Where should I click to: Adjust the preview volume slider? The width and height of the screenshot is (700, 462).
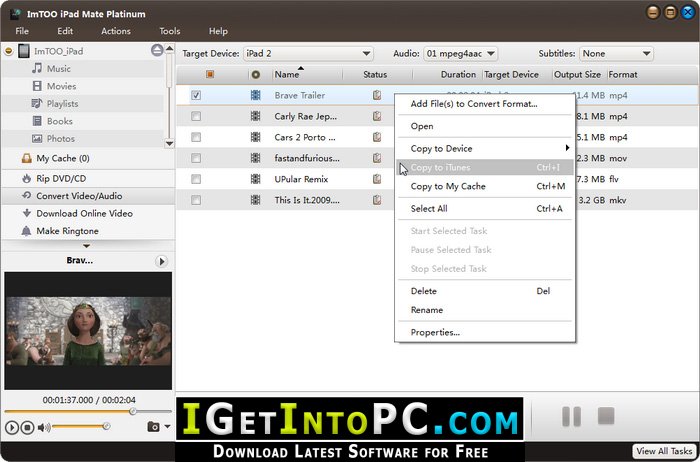81,427
